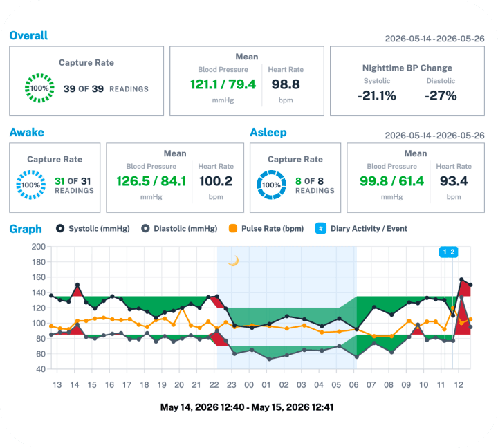Click the 39 OF 39 READINGS text

pos(106,89)
